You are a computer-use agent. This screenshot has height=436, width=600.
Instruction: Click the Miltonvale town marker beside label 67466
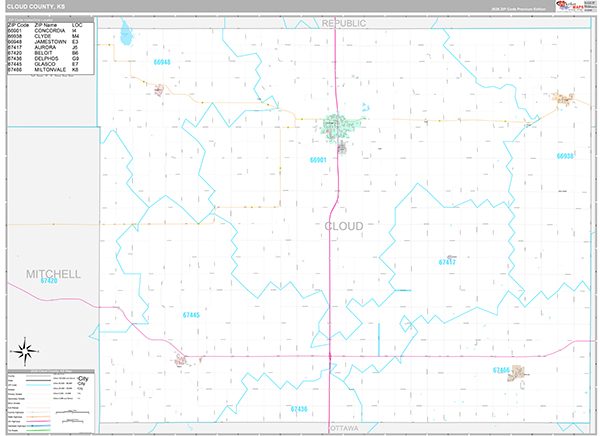pyautogui.click(x=515, y=373)
